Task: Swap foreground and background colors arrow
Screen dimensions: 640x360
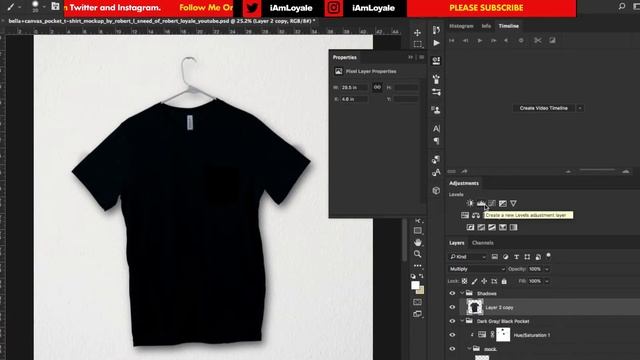Action: tap(421, 276)
